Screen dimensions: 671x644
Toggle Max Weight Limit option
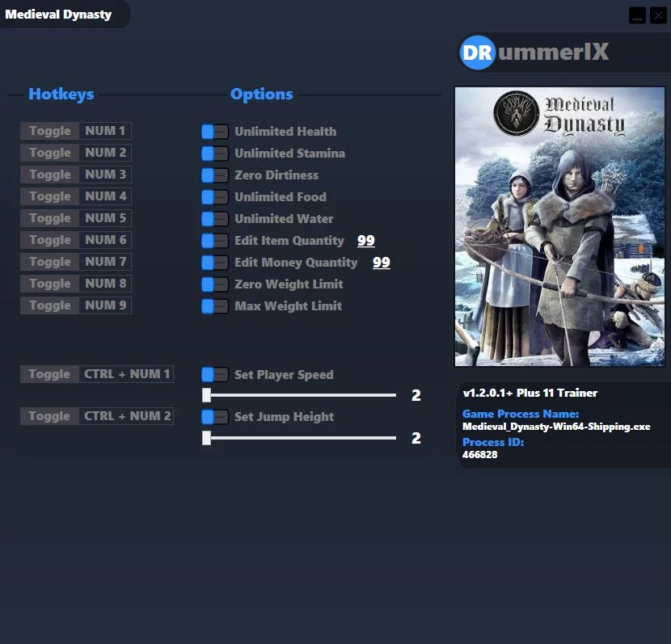[x=215, y=305]
